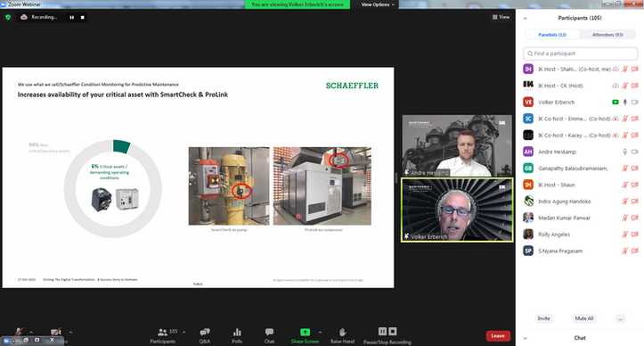The width and height of the screenshot is (644, 346).
Task: Click the pin icon on Andre Heskamp's tile
Action: click(x=406, y=172)
